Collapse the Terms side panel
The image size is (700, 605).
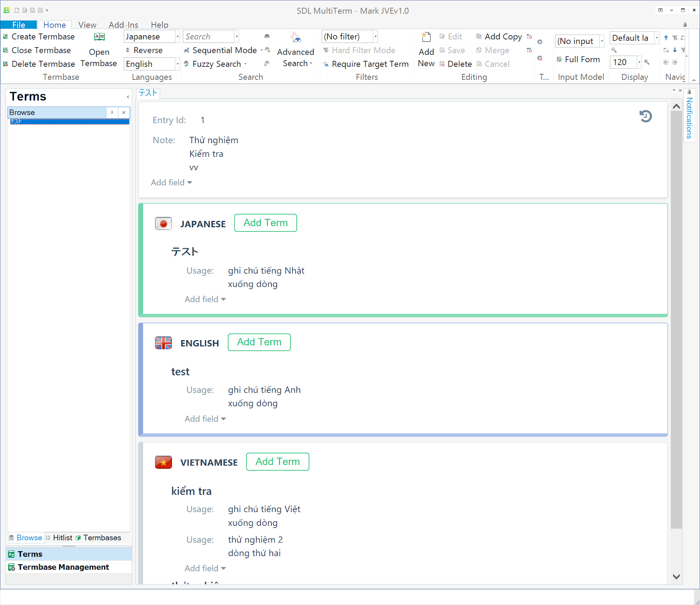click(x=128, y=97)
